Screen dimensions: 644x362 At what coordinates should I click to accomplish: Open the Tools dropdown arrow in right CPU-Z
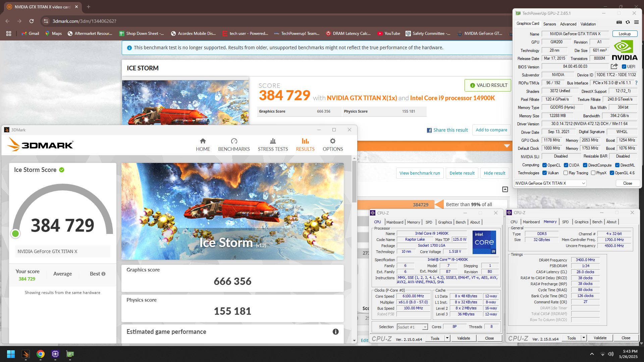point(584,338)
